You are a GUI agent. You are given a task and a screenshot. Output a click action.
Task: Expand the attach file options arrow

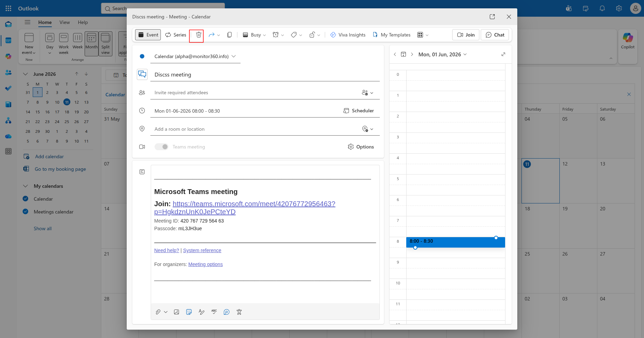point(166,312)
